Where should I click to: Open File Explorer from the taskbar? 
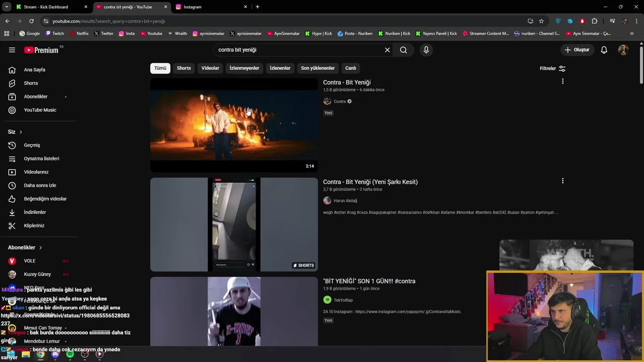point(26,354)
